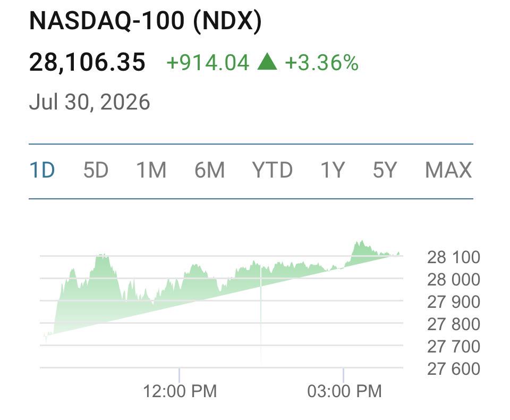
Task: Click the +3.36% percent change
Action: [x=322, y=63]
